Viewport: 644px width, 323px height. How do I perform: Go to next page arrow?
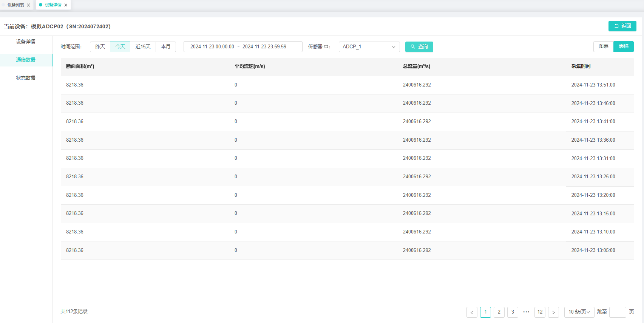tap(553, 312)
